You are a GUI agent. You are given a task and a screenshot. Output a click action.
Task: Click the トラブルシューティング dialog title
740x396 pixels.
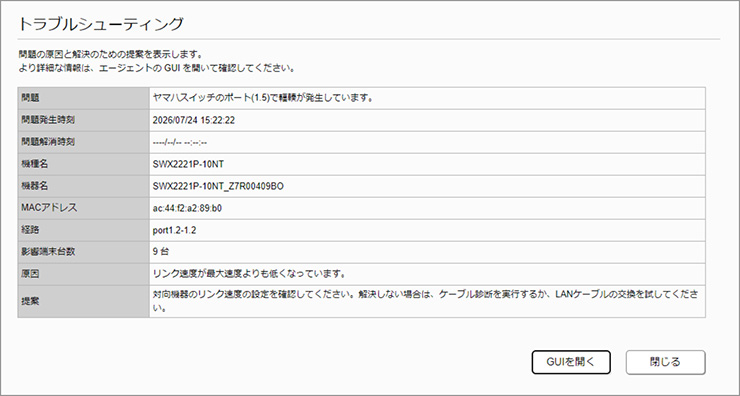101,24
